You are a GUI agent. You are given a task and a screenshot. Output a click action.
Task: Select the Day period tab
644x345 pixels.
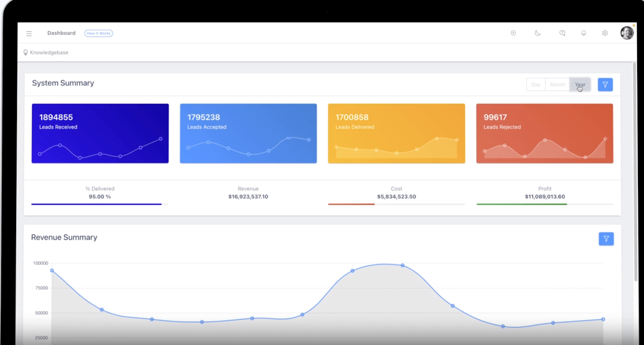coord(536,85)
